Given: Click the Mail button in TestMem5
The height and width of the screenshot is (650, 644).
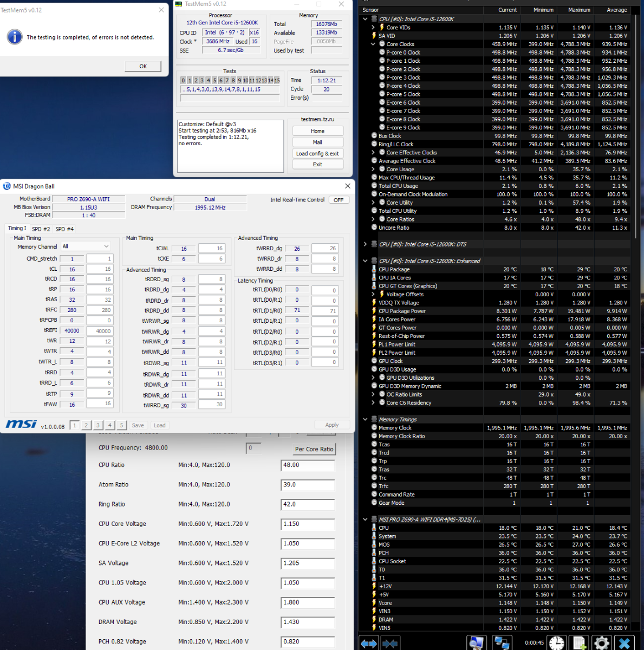Looking at the screenshot, I should tap(318, 142).
